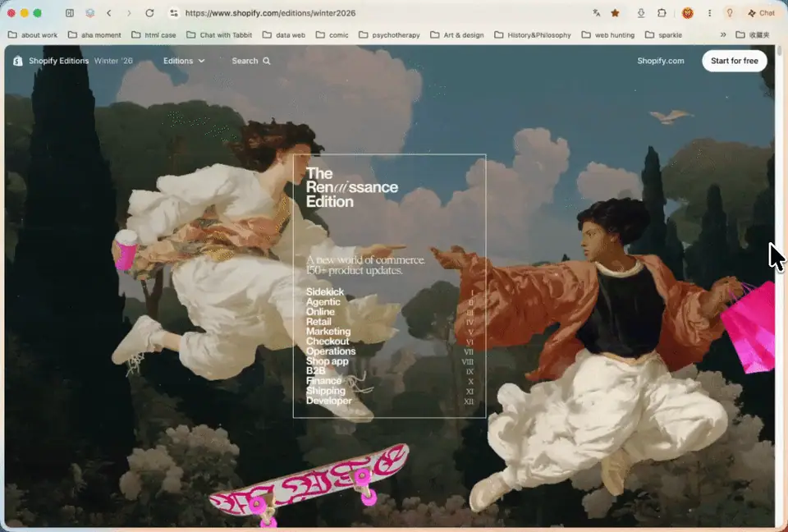Go back with the back arrow
Image resolution: width=788 pixels, height=532 pixels.
click(x=109, y=13)
